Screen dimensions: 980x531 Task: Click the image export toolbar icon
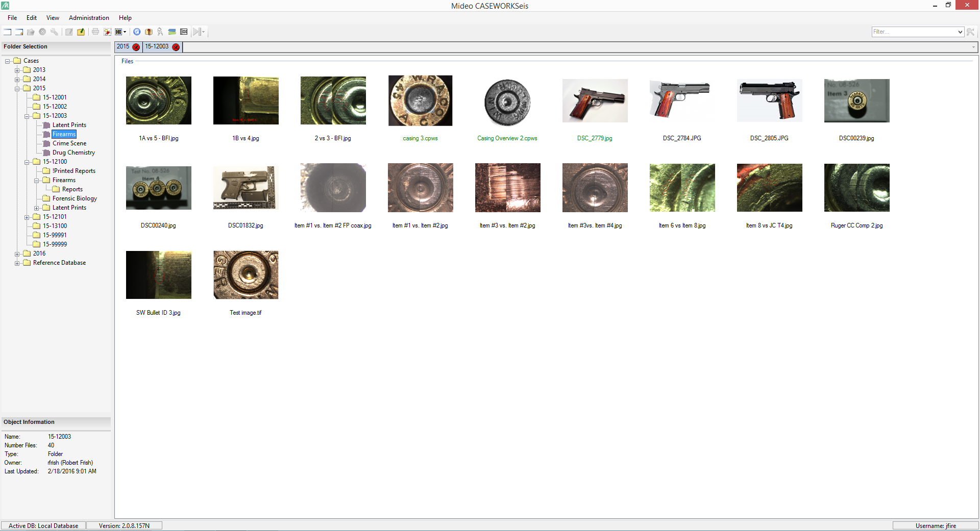(x=107, y=32)
